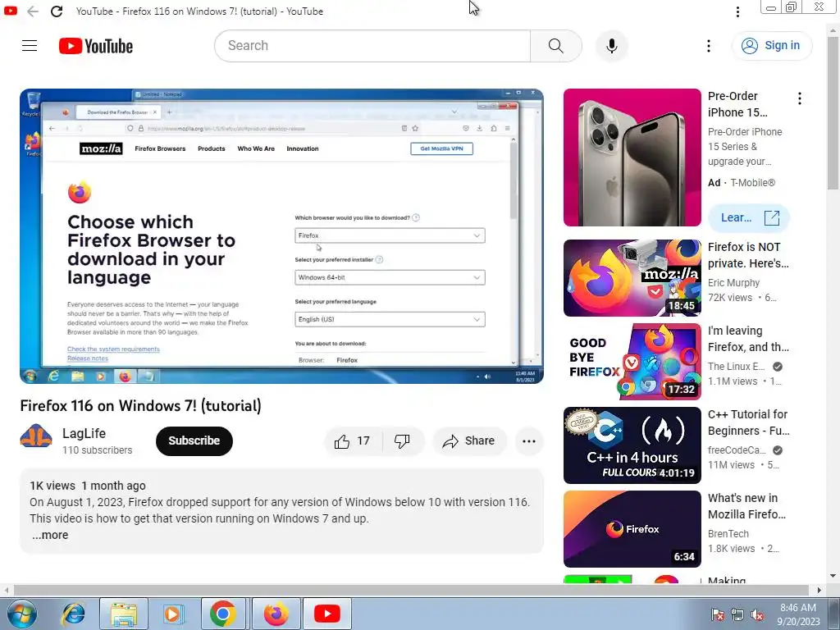Open the iPhone 15 ad options menu

click(799, 98)
